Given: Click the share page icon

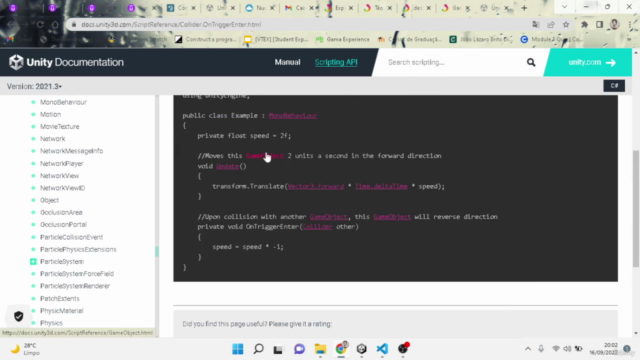Looking at the screenshot, I should (551, 24).
